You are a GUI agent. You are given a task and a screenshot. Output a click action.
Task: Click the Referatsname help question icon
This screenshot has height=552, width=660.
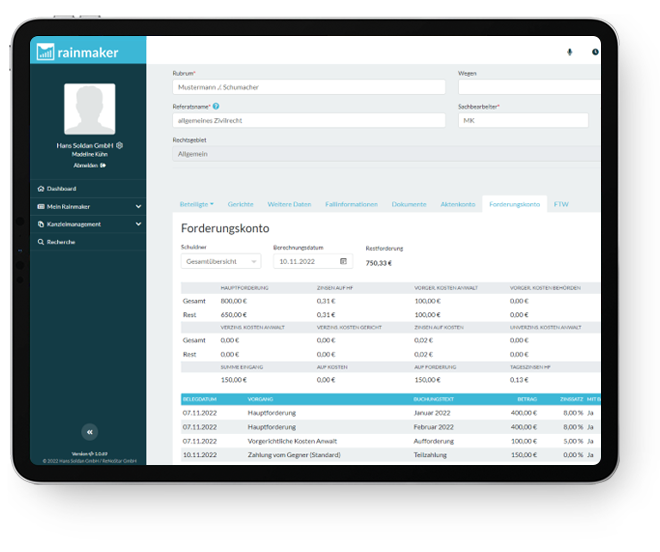(x=216, y=106)
